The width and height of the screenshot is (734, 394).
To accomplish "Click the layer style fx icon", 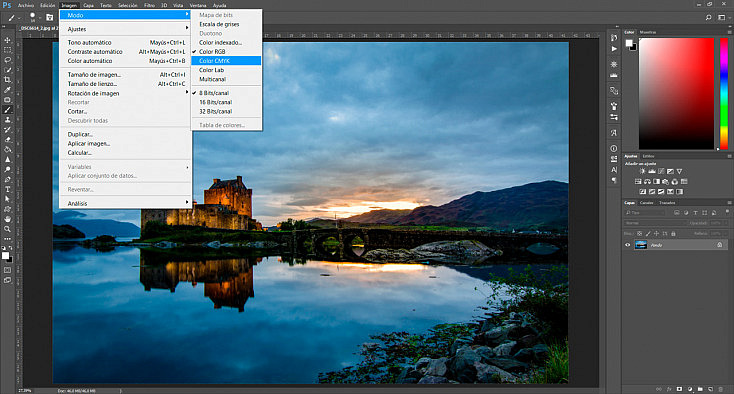I will (669, 389).
